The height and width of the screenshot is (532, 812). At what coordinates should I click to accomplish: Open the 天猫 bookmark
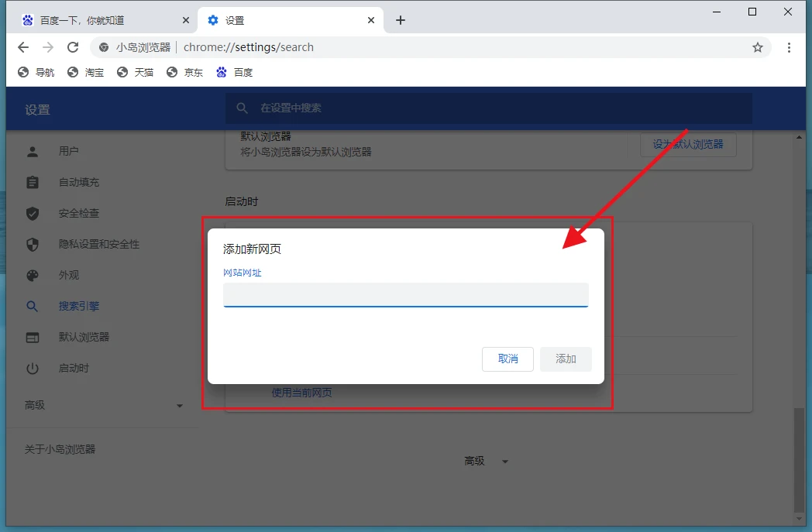(135, 73)
